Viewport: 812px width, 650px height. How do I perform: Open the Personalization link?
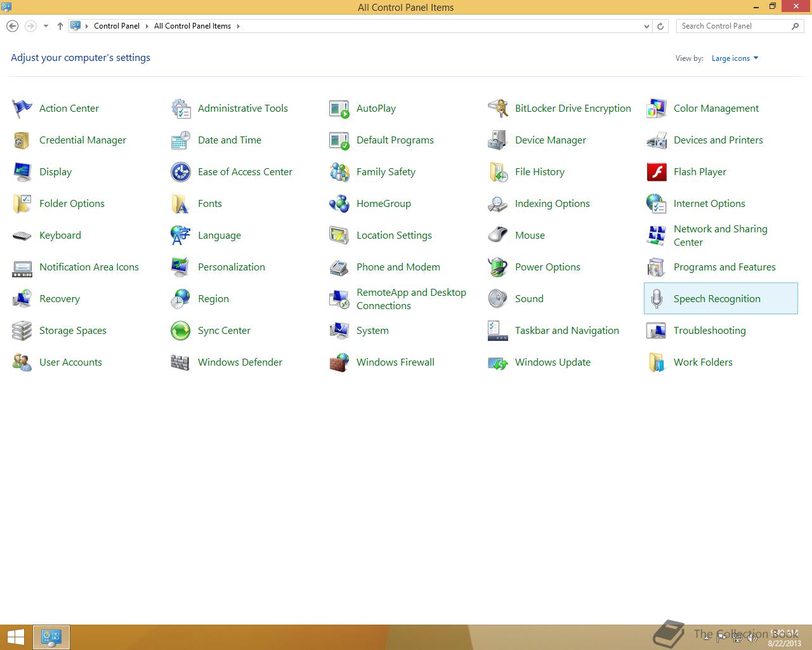[x=232, y=267]
